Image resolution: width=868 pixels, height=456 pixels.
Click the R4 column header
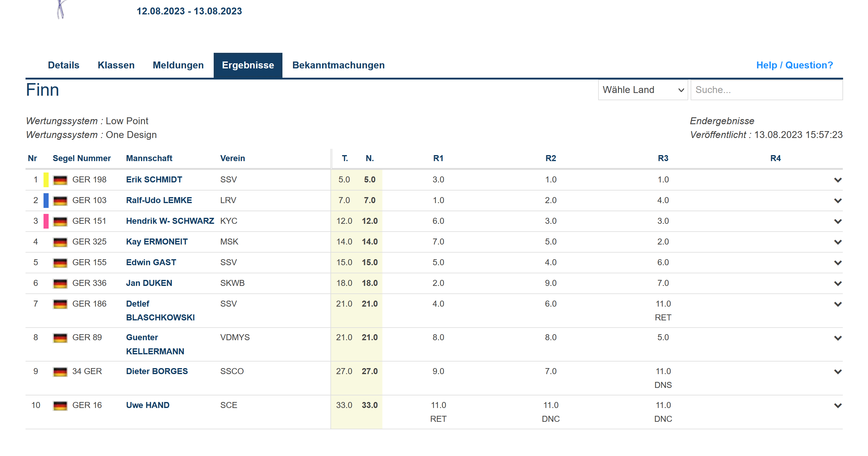775,158
